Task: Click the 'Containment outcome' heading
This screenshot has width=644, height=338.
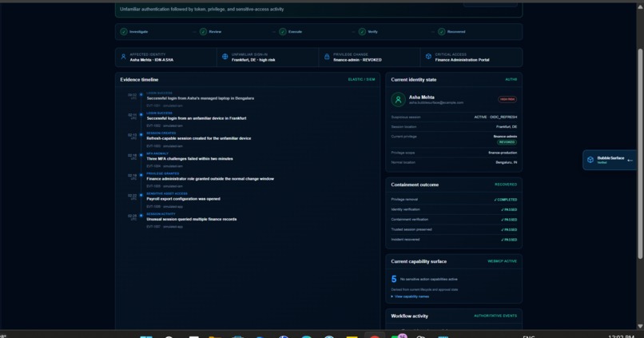Action: [415, 185]
